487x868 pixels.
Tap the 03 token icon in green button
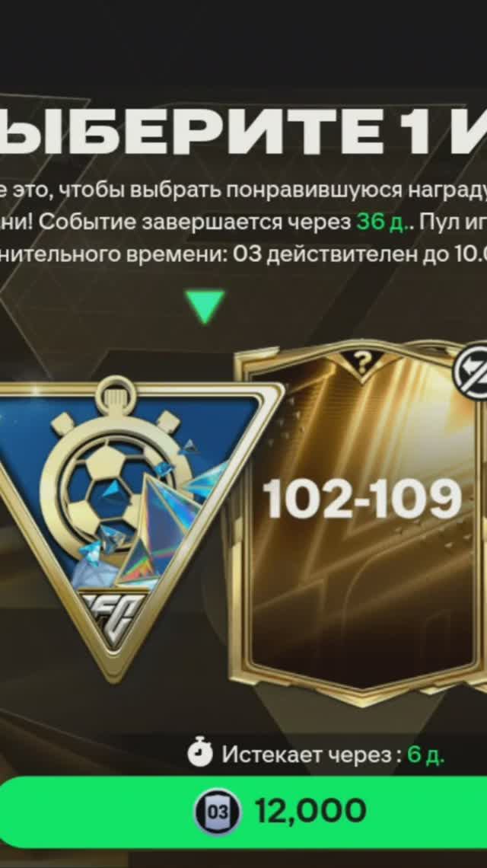pyautogui.click(x=217, y=812)
